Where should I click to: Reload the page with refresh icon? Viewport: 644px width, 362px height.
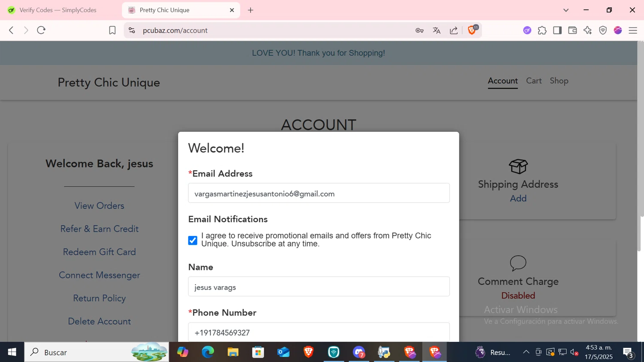tap(41, 30)
